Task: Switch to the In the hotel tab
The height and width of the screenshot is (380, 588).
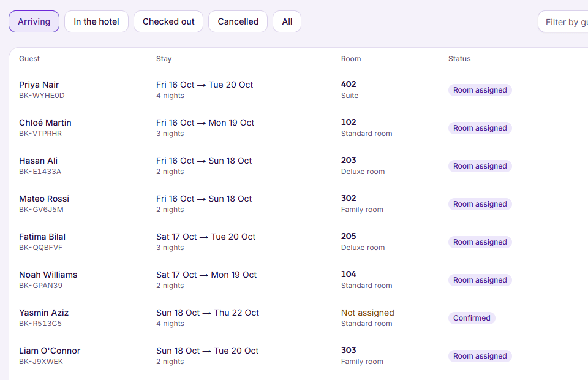Action: coord(96,21)
